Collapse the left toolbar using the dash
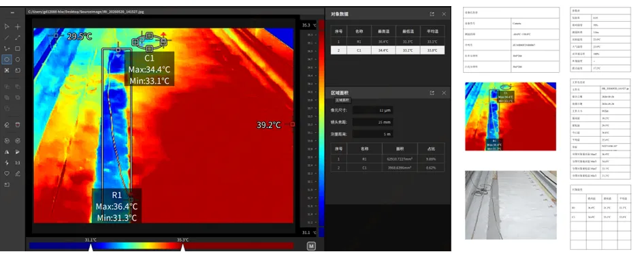Viewport: 644px width, 269px height. coord(12,13)
